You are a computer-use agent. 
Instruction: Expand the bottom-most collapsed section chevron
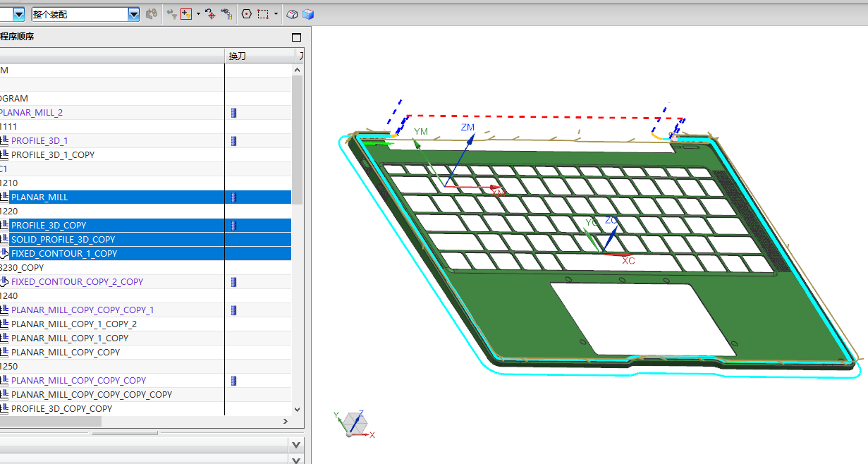click(297, 459)
